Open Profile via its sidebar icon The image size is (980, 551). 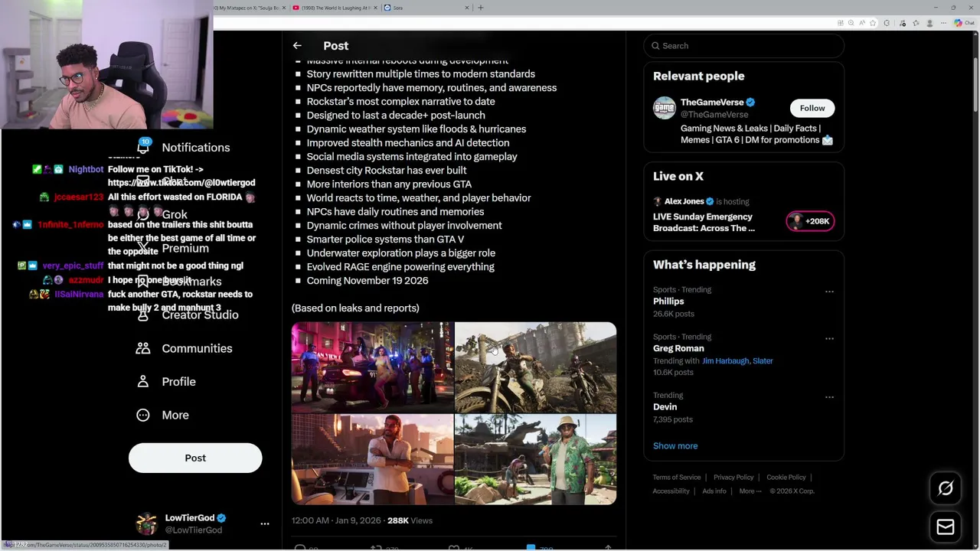click(143, 381)
